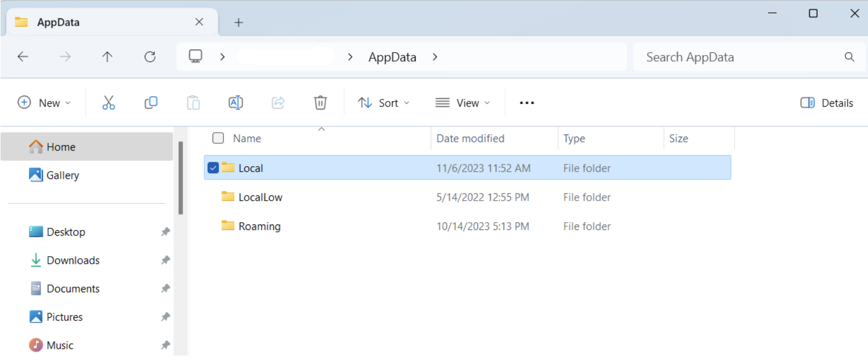Open the New item dropdown

click(44, 102)
